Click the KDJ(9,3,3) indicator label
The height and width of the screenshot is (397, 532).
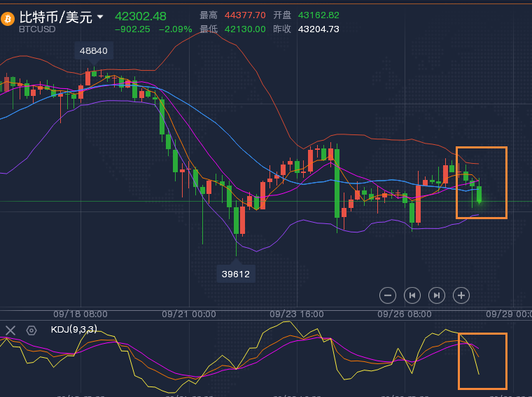(73, 329)
